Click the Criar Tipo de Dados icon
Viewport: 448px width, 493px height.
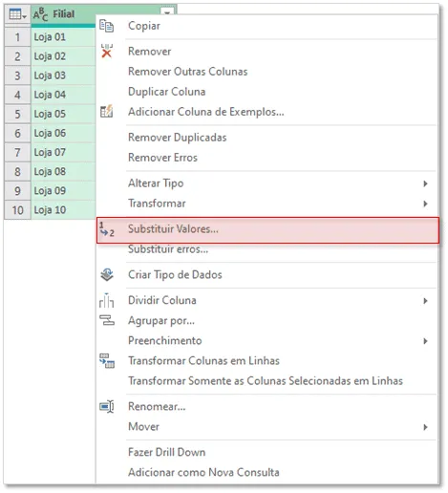tap(107, 275)
